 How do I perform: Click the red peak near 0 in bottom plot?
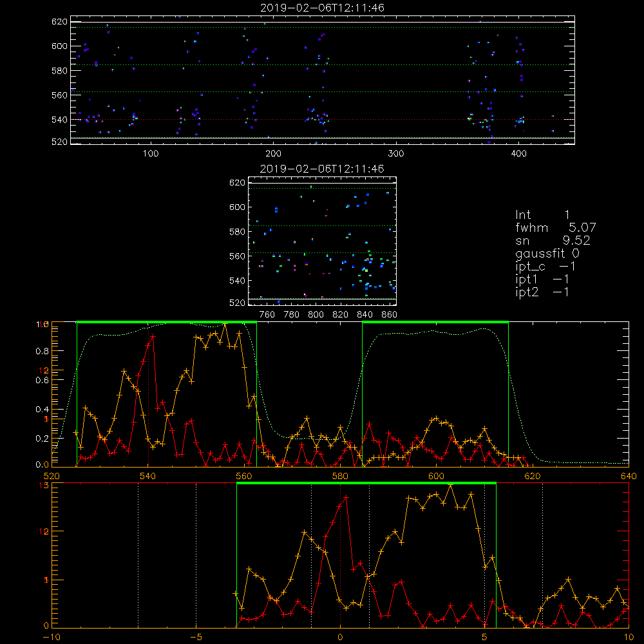tap(346, 497)
